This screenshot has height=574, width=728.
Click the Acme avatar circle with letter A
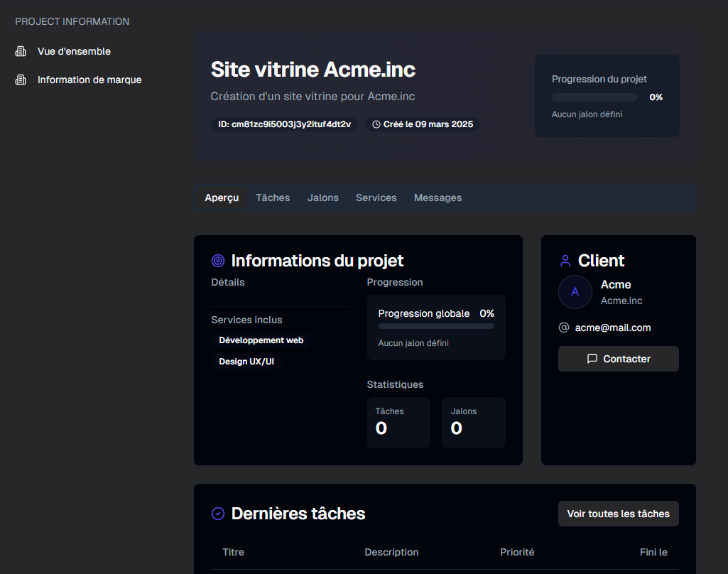(575, 292)
